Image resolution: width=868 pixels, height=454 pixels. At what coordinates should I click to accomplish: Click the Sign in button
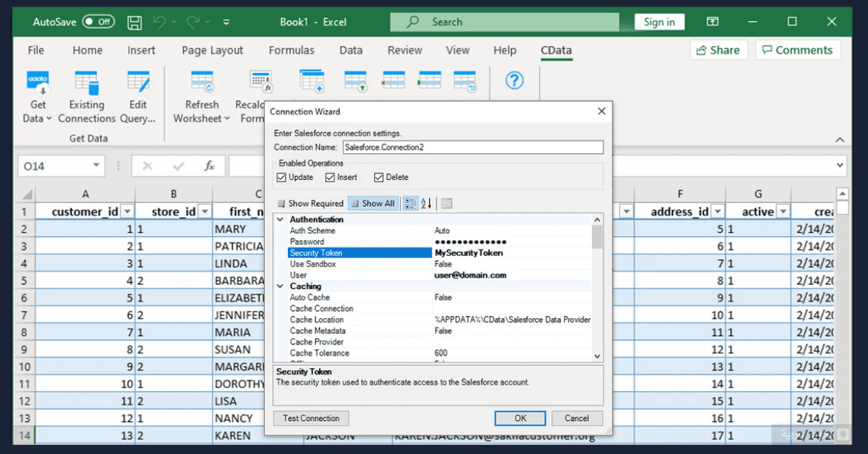659,22
